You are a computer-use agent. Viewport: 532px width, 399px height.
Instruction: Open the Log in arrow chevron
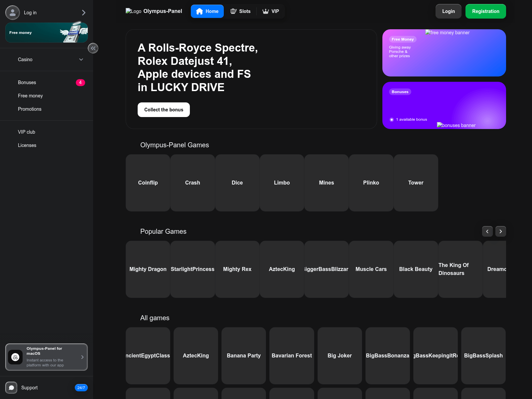click(83, 13)
